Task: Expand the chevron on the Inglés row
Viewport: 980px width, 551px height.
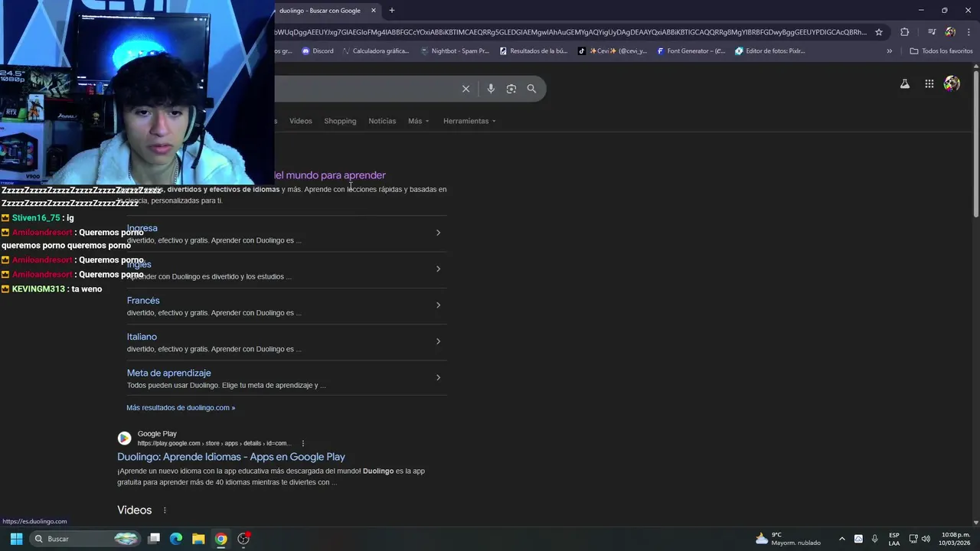Action: pos(438,269)
